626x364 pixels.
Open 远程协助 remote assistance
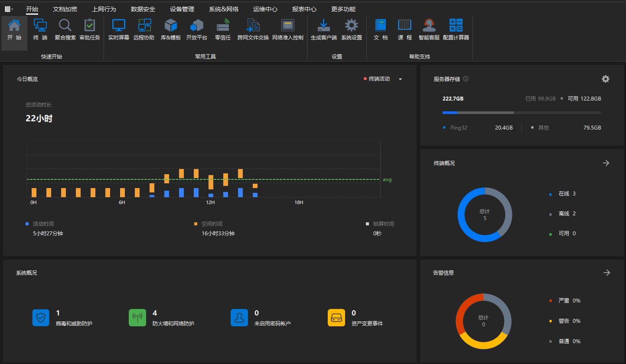click(144, 25)
